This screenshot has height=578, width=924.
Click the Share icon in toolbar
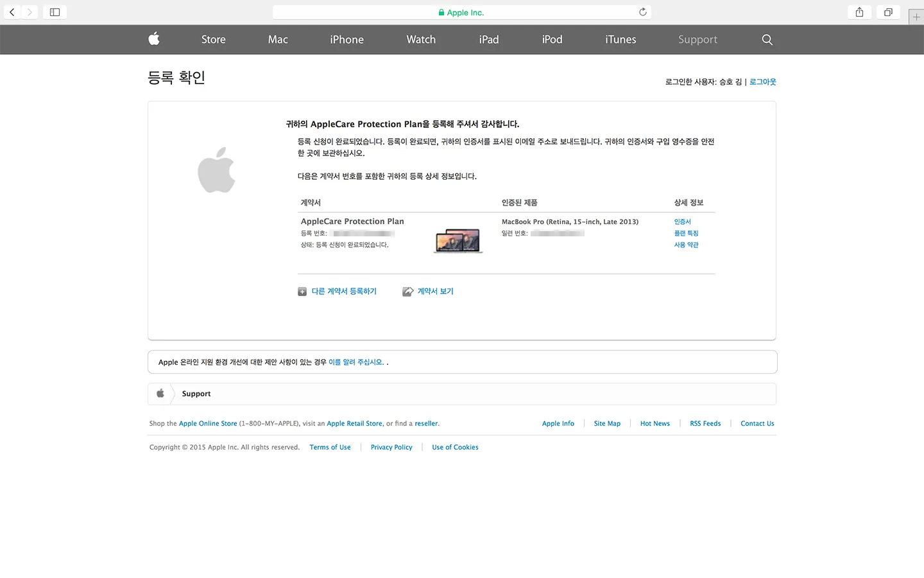859,12
